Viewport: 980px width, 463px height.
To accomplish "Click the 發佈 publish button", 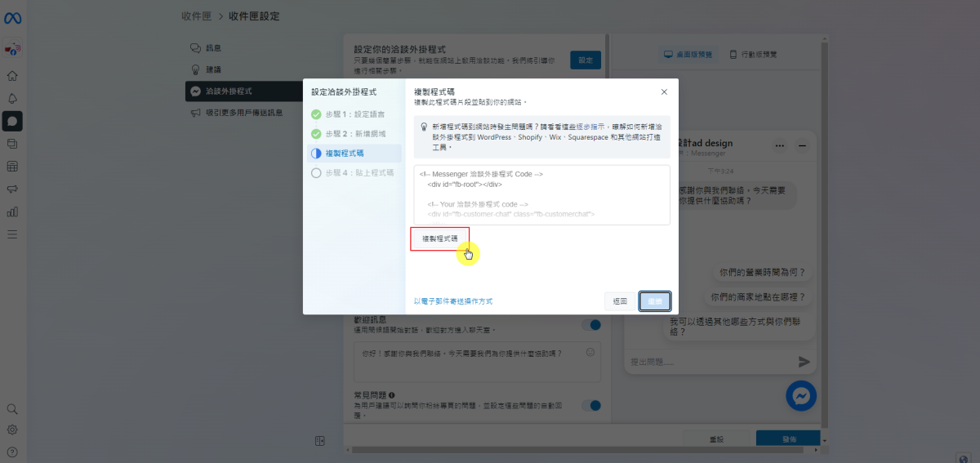I will coord(789,439).
